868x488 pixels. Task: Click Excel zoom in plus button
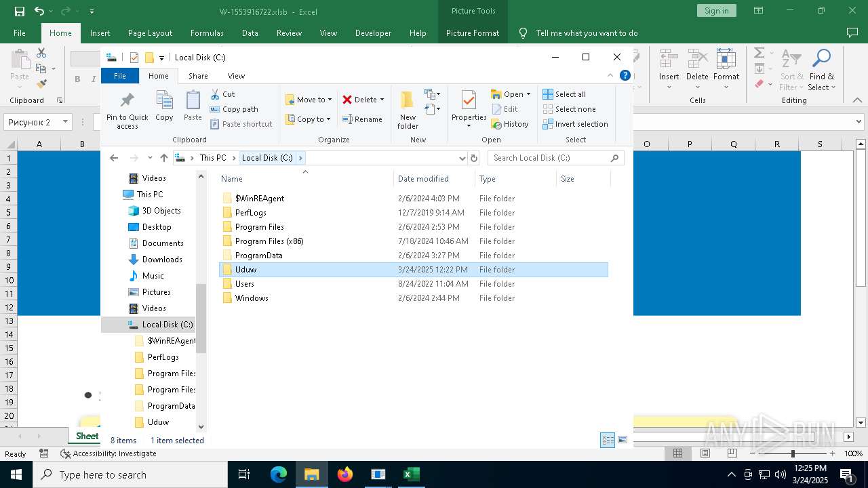(832, 453)
